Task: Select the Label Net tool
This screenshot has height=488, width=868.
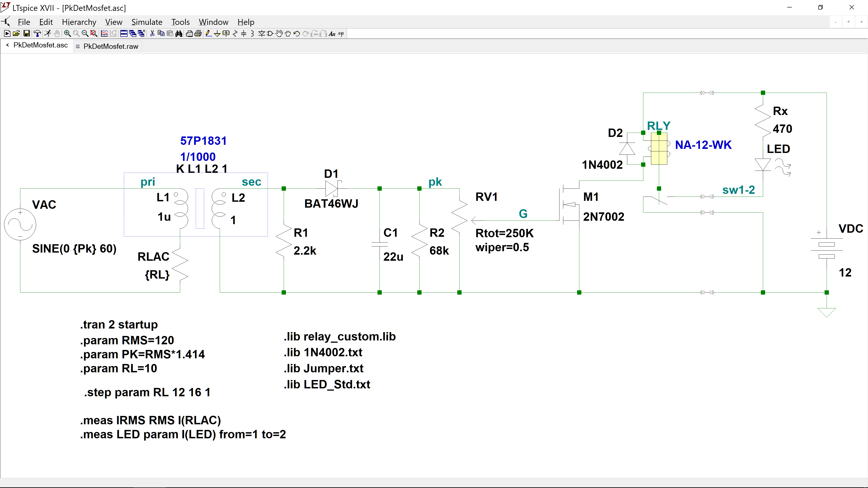Action: pos(226,33)
